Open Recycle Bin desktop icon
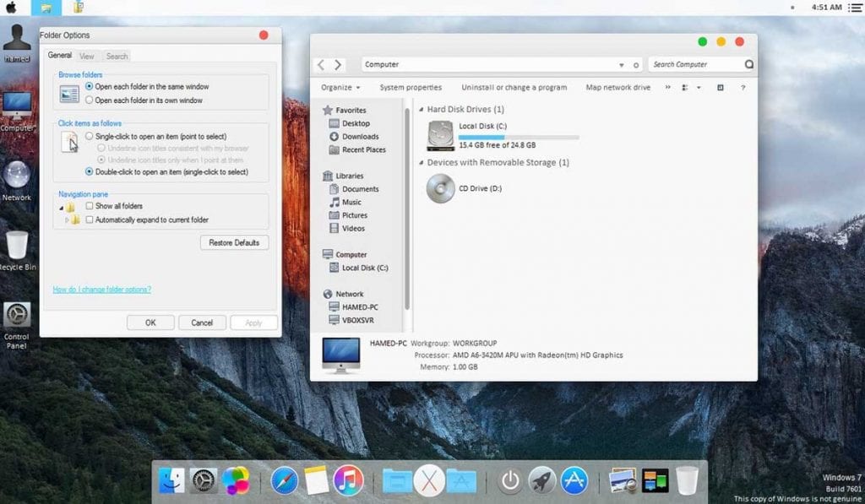Image resolution: width=865 pixels, height=504 pixels. click(x=17, y=251)
